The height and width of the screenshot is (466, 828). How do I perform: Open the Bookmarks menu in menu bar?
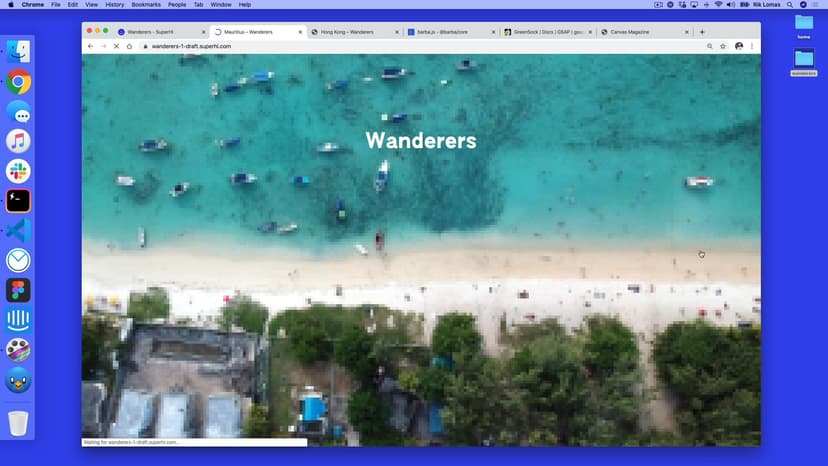point(146,5)
